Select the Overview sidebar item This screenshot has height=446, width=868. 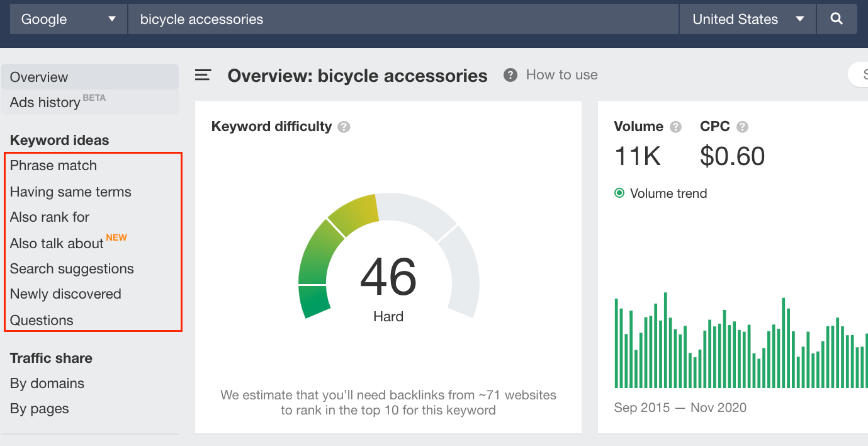(38, 77)
